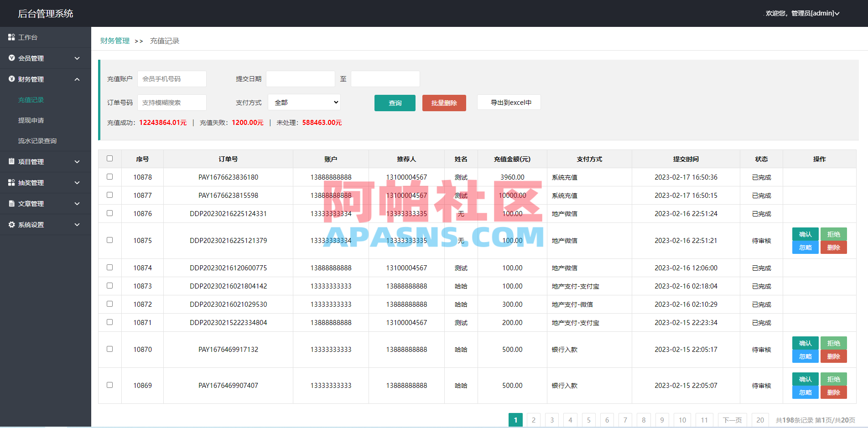
Task: Open the 支付方式 payment method dropdown
Action: [304, 102]
